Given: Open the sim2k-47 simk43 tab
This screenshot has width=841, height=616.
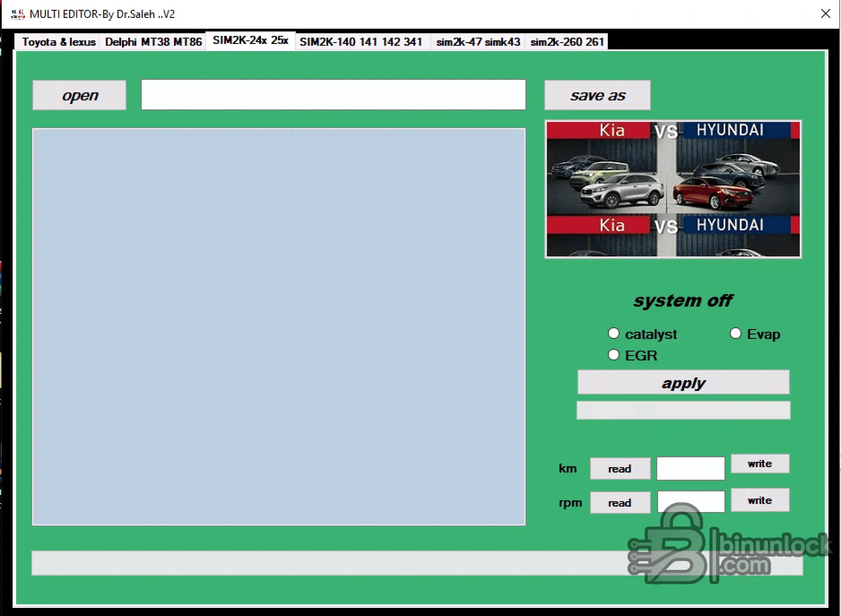Looking at the screenshot, I should point(478,42).
